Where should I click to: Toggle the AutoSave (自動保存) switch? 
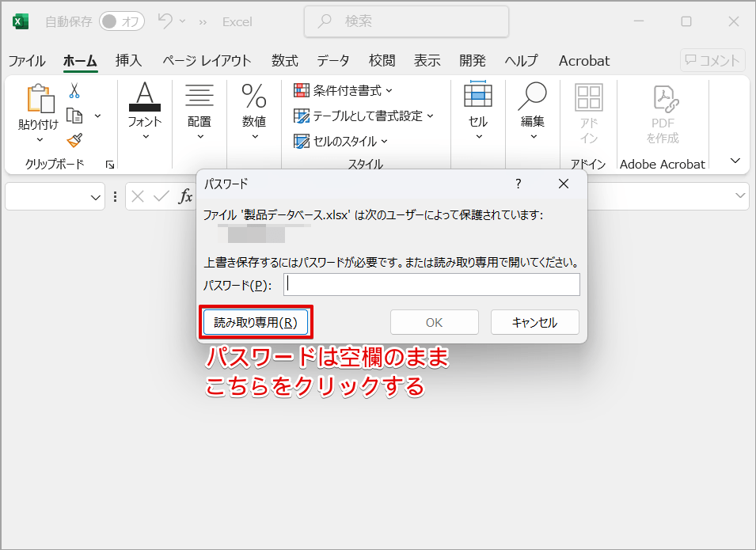pyautogui.click(x=121, y=21)
